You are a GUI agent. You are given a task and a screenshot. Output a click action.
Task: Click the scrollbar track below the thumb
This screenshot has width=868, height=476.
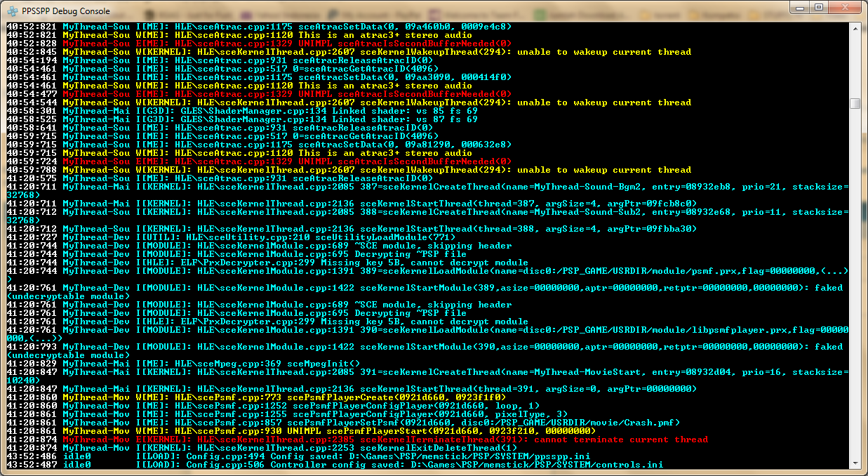click(x=855, y=281)
